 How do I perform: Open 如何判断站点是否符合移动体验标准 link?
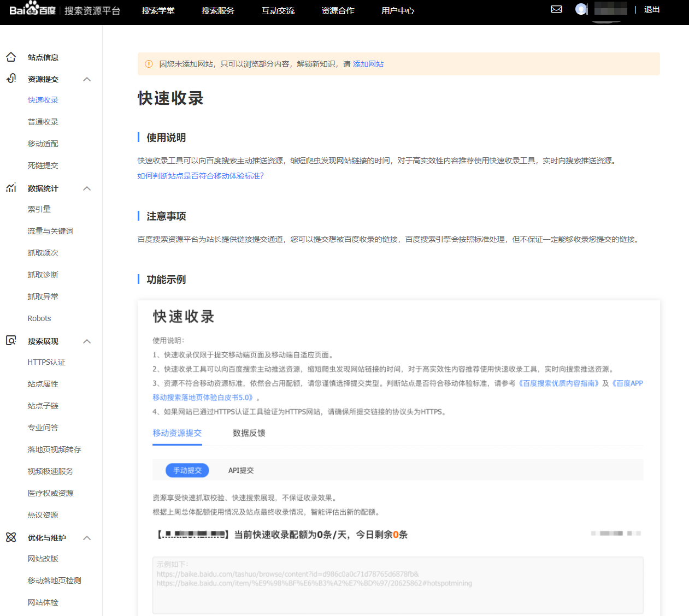point(201,176)
